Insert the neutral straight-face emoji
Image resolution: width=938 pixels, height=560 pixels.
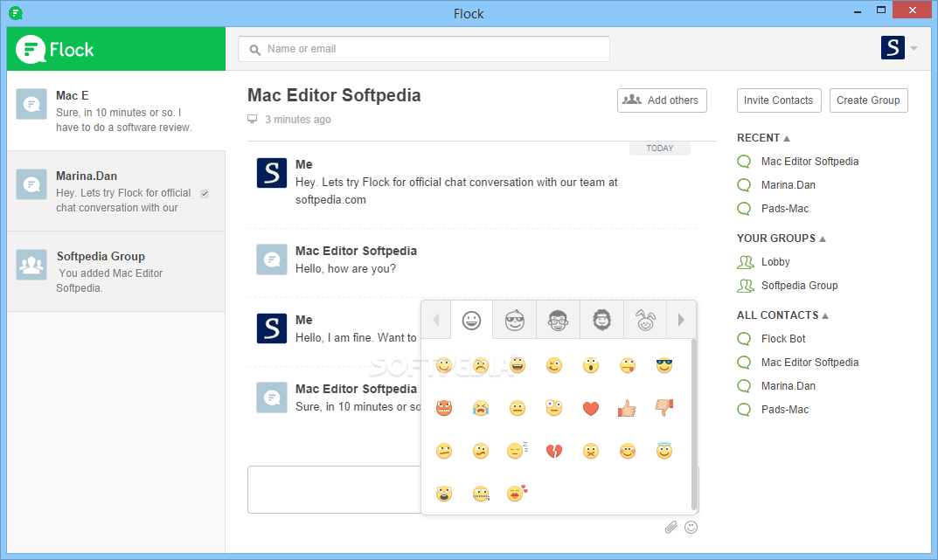(x=518, y=408)
